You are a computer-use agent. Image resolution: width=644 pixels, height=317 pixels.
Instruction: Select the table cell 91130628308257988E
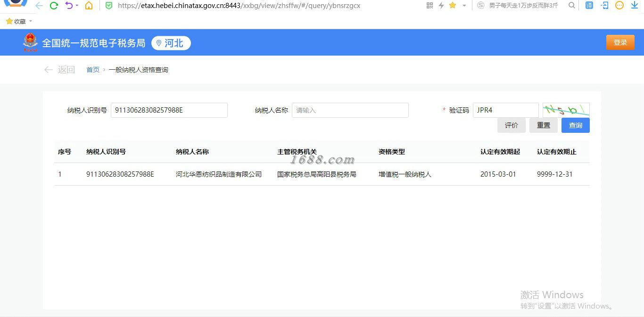tap(120, 174)
